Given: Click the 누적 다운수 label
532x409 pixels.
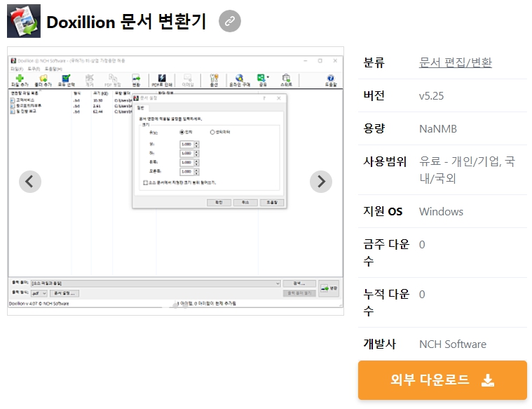Looking at the screenshot, I should tap(386, 302).
